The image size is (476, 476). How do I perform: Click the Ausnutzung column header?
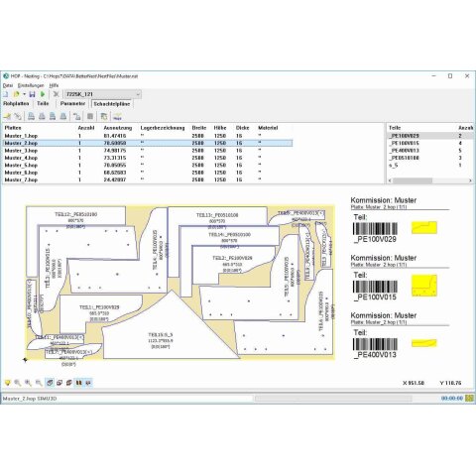118,128
